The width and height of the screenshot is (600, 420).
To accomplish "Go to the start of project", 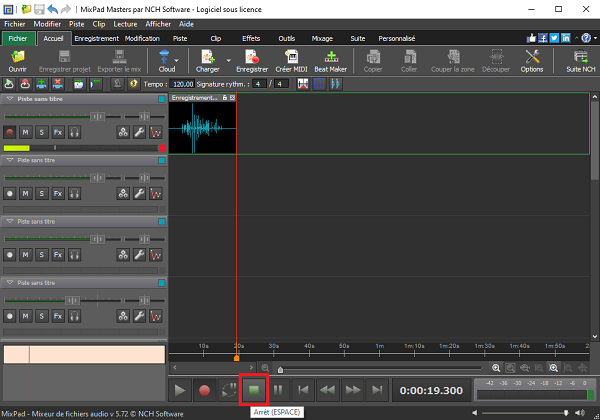I will [303, 390].
